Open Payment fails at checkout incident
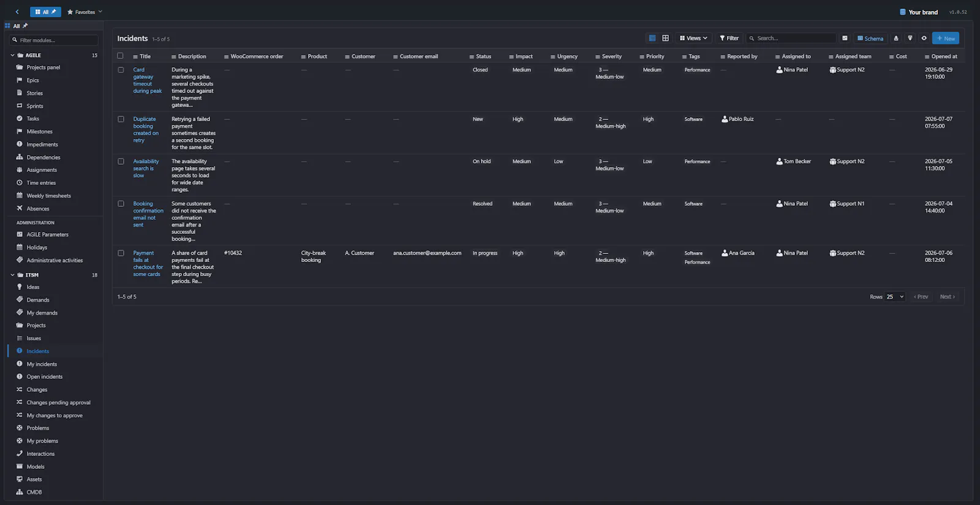The width and height of the screenshot is (980, 505). tap(148, 264)
